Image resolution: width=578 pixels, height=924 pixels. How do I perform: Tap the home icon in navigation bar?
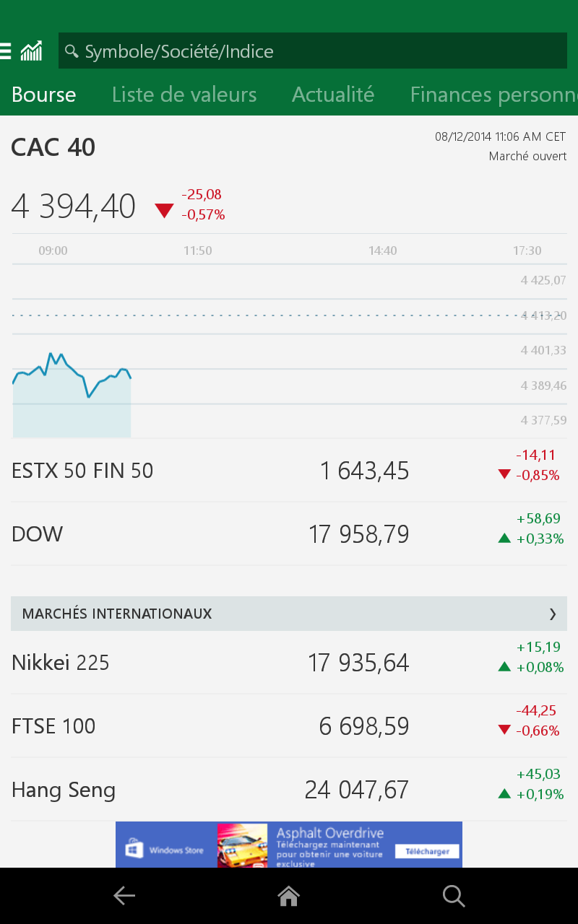[289, 896]
